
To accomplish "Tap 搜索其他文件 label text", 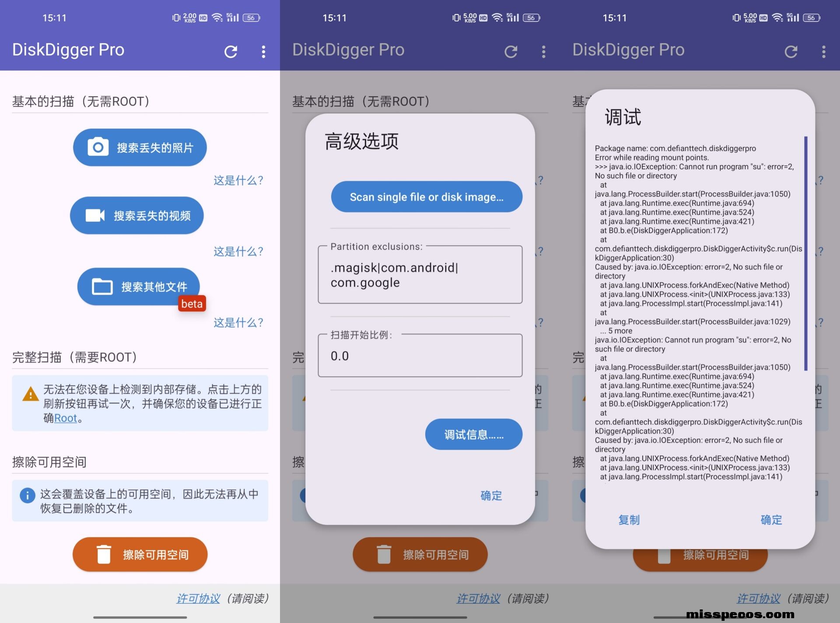I will [x=154, y=287].
